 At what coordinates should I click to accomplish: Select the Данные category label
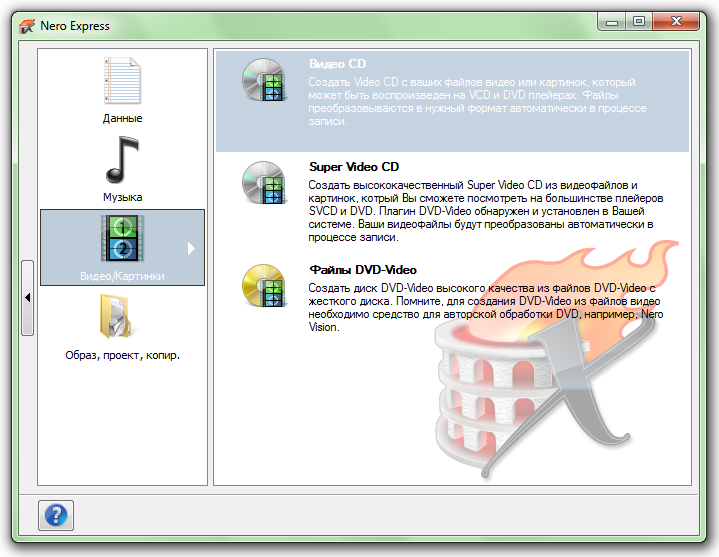point(122,118)
